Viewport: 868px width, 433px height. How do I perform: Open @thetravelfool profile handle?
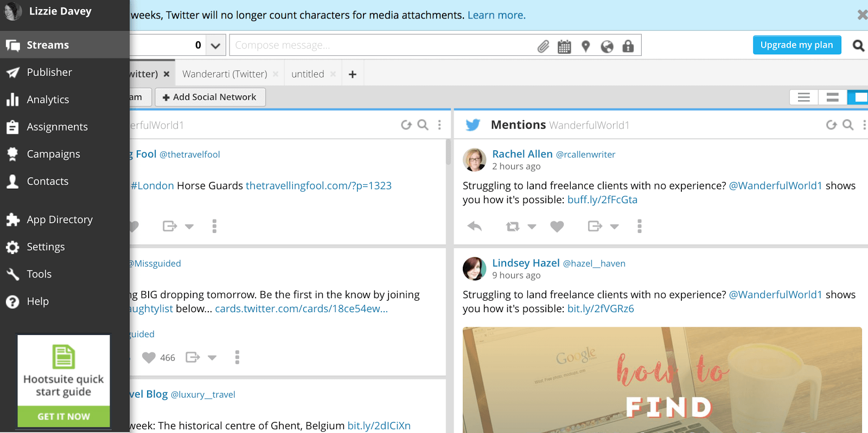[189, 154]
